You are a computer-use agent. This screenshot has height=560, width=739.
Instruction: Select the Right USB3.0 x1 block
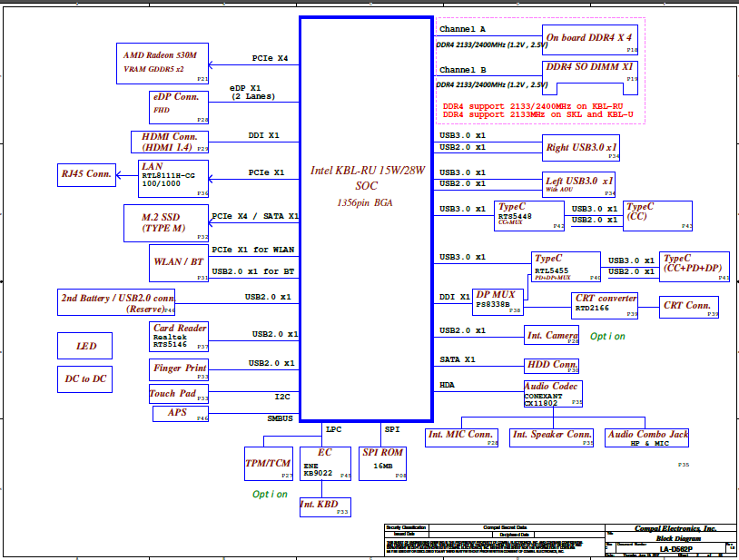tap(581, 148)
